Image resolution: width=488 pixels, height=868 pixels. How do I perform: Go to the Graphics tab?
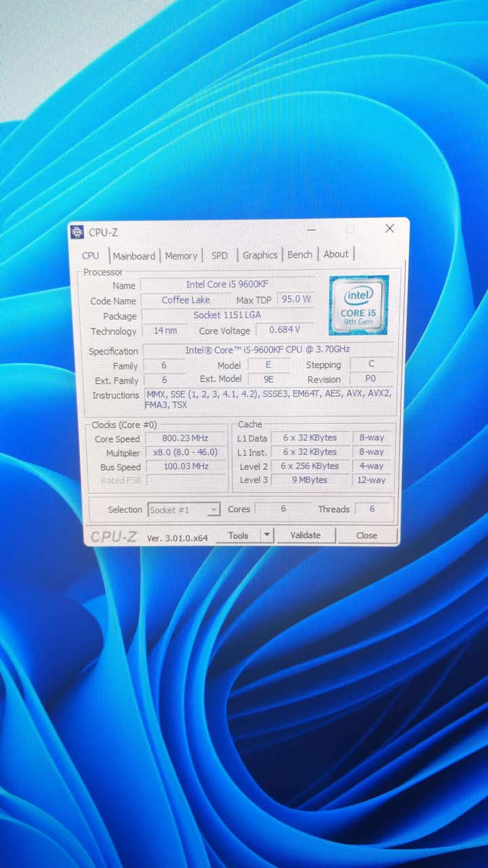[260, 255]
